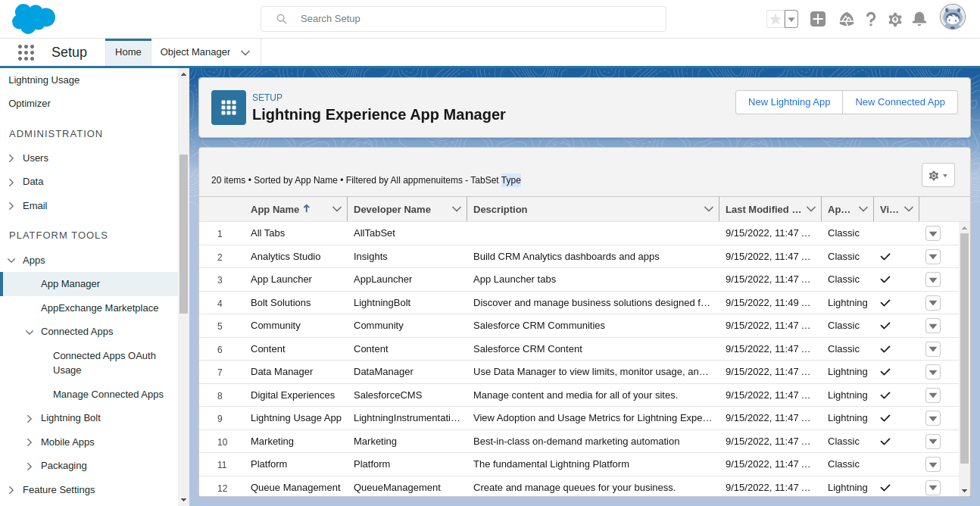This screenshot has width=980, height=506.
Task: Open the list view controls gear
Action: click(x=938, y=175)
